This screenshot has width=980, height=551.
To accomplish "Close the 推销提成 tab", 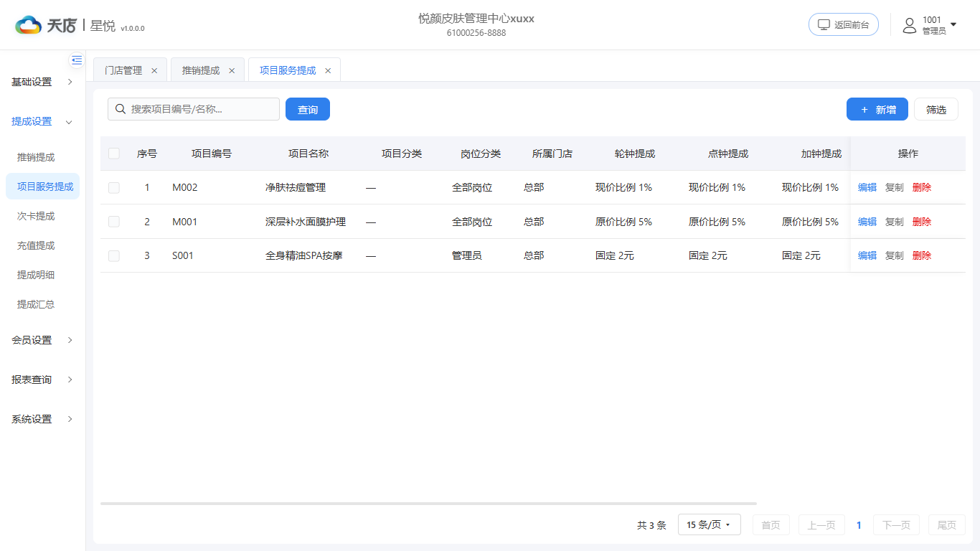I will click(232, 70).
